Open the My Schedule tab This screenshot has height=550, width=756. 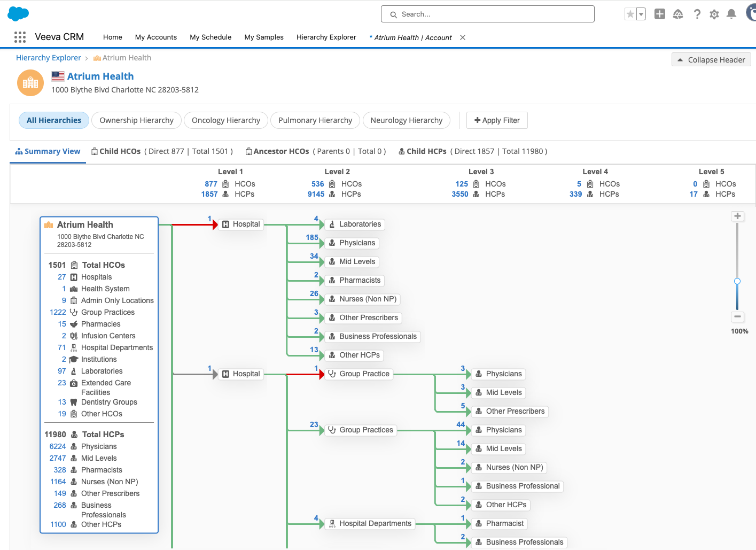211,37
